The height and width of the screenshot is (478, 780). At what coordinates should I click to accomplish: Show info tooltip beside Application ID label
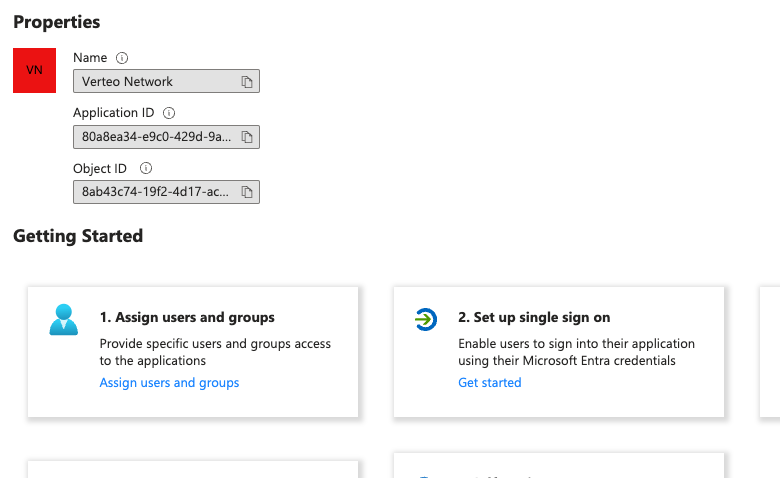click(168, 113)
